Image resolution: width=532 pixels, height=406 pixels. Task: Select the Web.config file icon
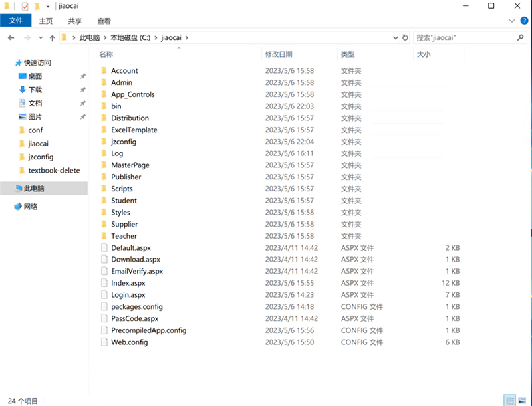(104, 342)
